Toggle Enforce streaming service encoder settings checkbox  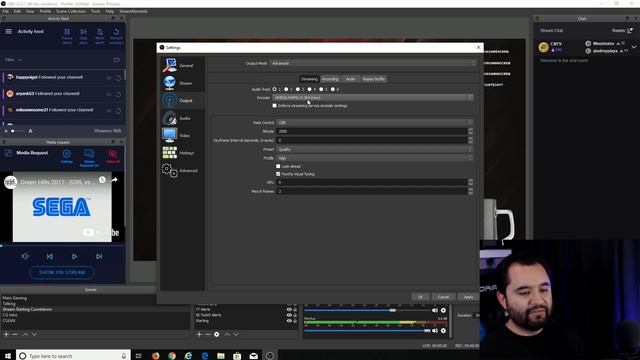275,106
